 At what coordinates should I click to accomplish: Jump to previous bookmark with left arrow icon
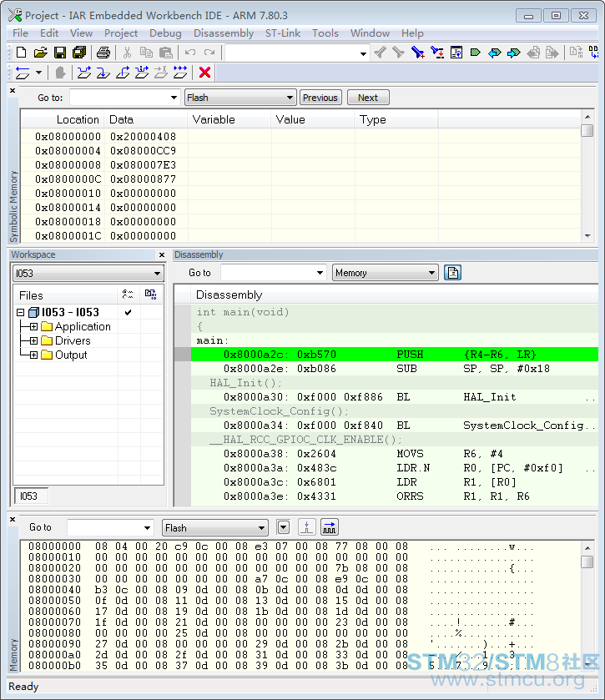tap(495, 53)
